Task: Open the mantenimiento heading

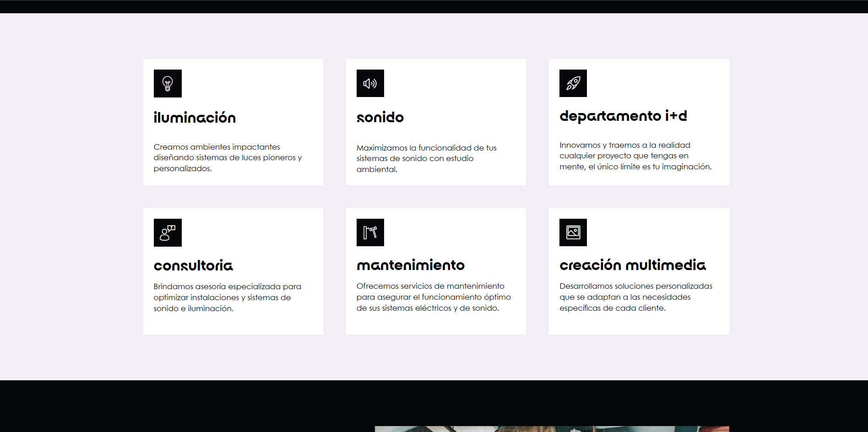Action: pos(411,265)
